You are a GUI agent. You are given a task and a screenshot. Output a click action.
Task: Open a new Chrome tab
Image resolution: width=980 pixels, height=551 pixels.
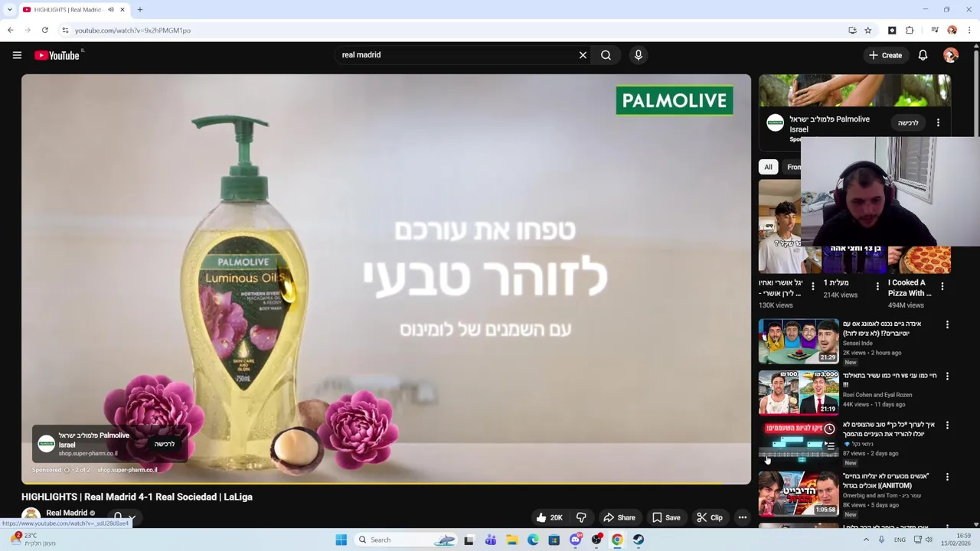[x=140, y=10]
